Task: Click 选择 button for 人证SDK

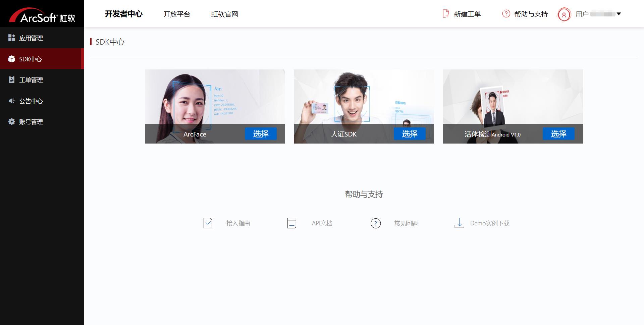Action: coord(410,134)
